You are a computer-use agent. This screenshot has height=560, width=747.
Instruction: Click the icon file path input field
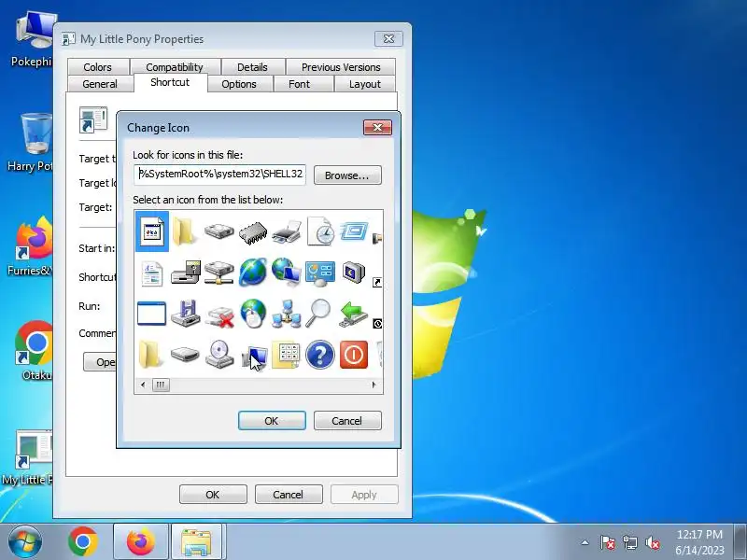coord(219,174)
